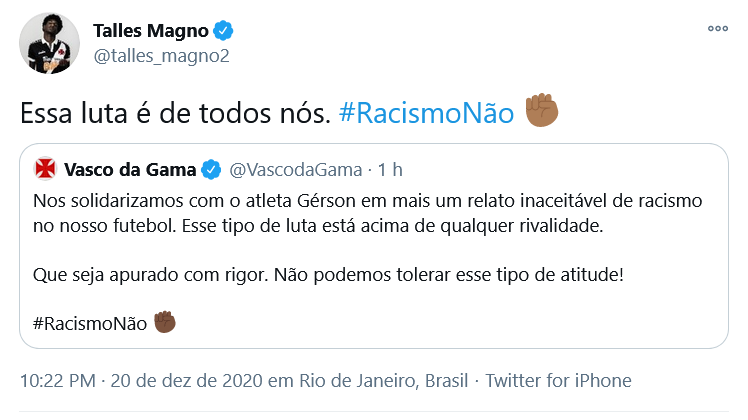This screenshot has height=420, width=748.
Task: Click the "Que seja apurado com rigor" paragraph
Action: (328, 272)
